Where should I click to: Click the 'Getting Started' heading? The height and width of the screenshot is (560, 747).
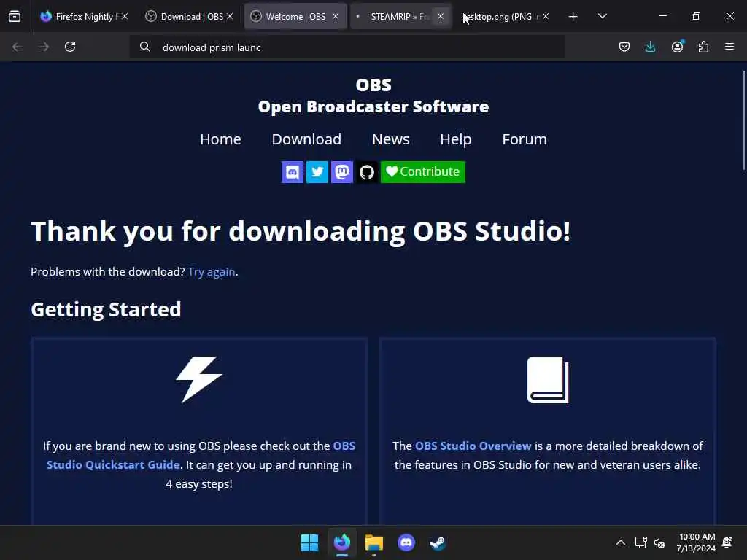(106, 309)
